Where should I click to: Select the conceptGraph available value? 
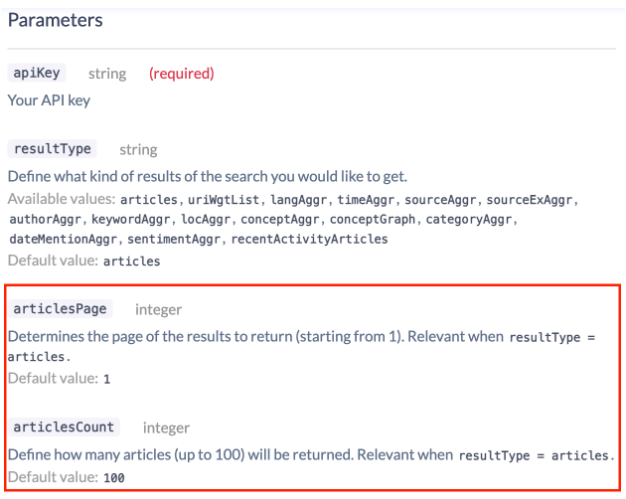point(372,219)
